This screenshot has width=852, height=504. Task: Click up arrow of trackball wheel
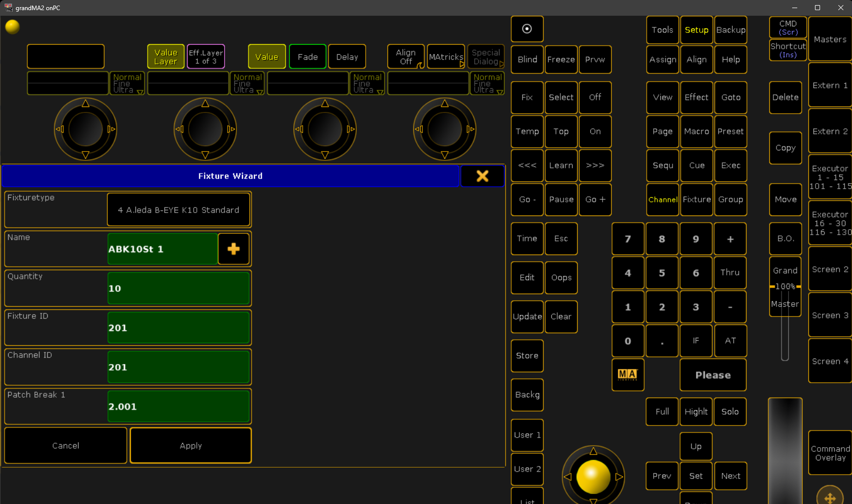coord(593,451)
